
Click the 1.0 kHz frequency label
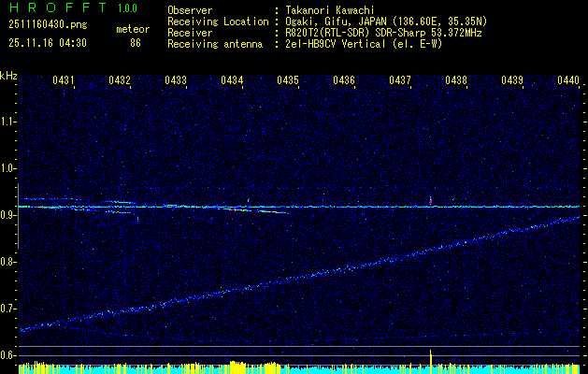(7, 168)
